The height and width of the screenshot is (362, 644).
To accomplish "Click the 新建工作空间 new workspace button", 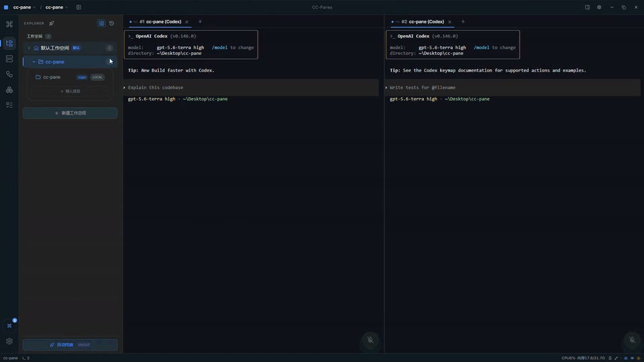I will click(x=70, y=113).
